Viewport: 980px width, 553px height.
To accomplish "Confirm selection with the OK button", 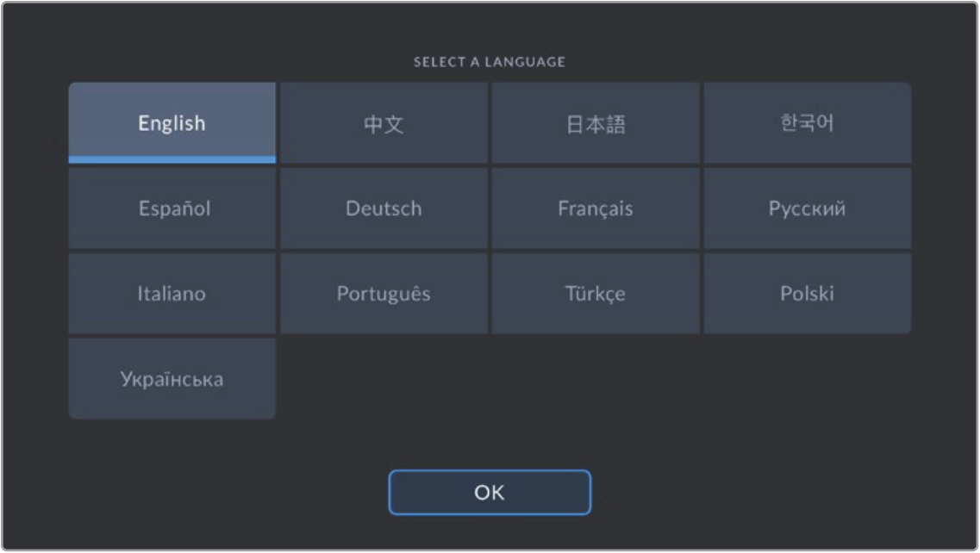I will point(490,493).
